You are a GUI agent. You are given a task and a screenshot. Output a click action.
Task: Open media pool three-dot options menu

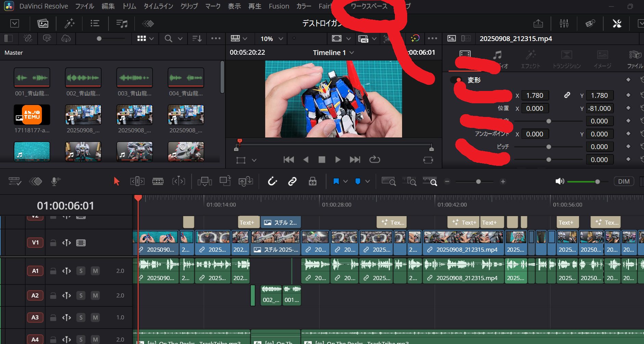216,38
